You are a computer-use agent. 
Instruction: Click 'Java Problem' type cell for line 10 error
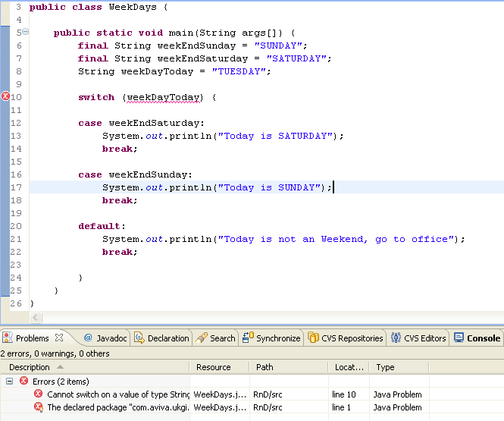tap(397, 394)
